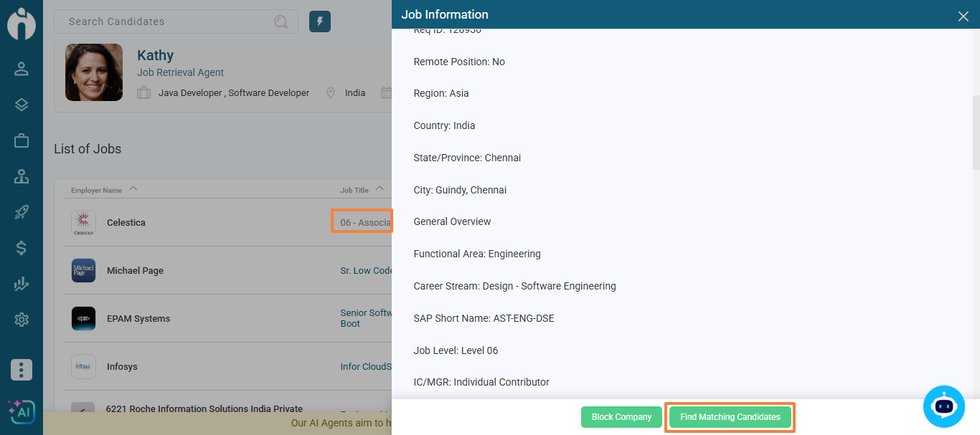The width and height of the screenshot is (980, 435).
Task: Open the layers stack sidebar icon
Action: coord(22,105)
